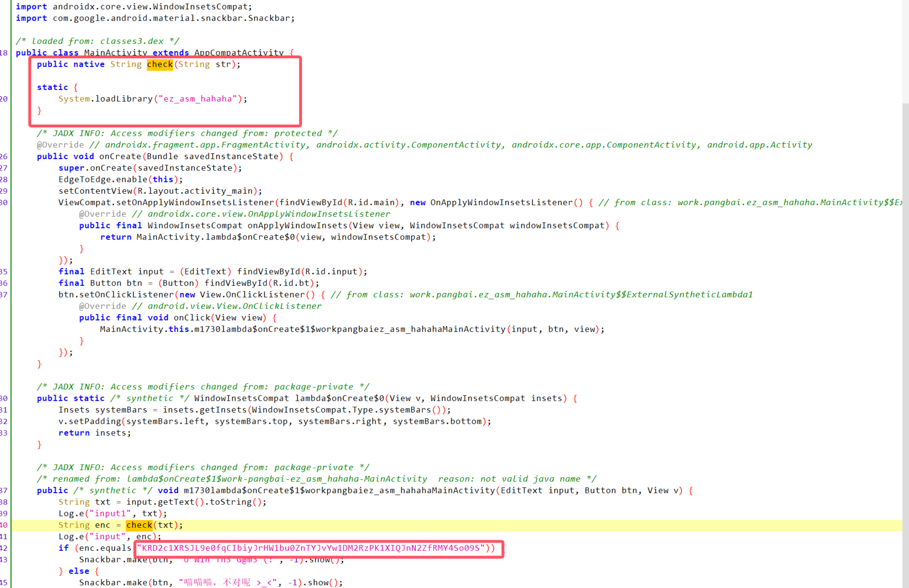The width and height of the screenshot is (909, 588).
Task: Click Log.e("input1", txt) statement
Action: 112,513
